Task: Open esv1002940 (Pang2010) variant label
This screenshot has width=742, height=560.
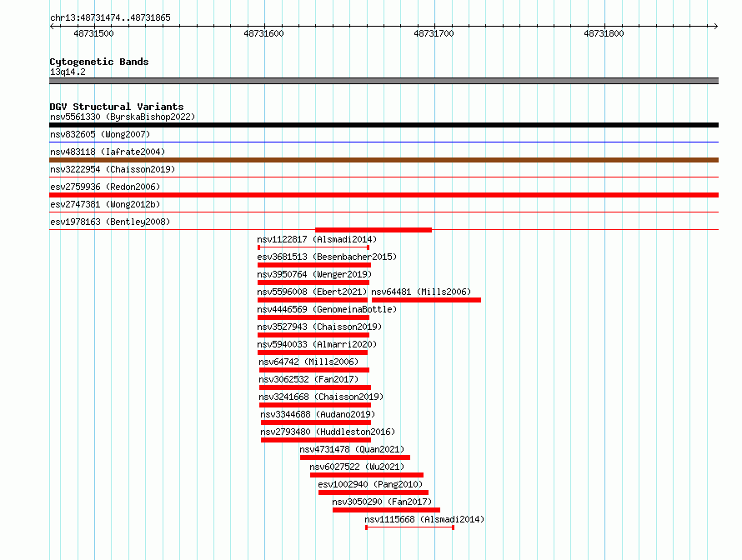Action: click(x=370, y=484)
